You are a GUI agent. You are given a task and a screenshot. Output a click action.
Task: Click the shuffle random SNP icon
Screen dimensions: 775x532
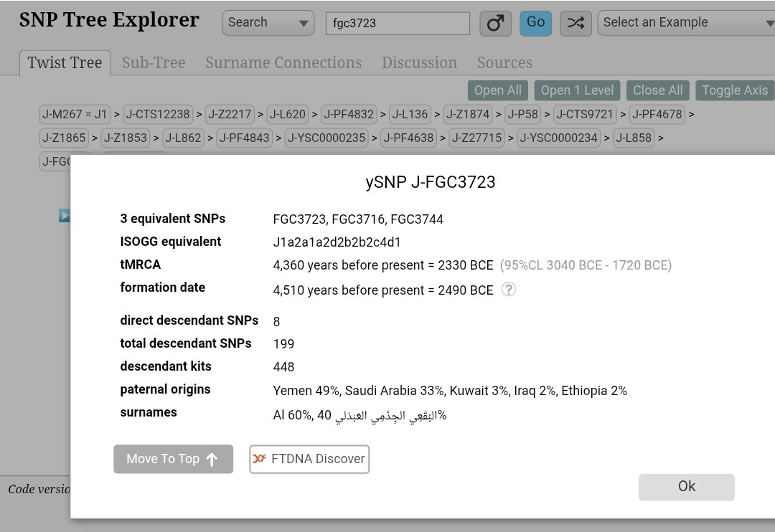[x=576, y=23]
